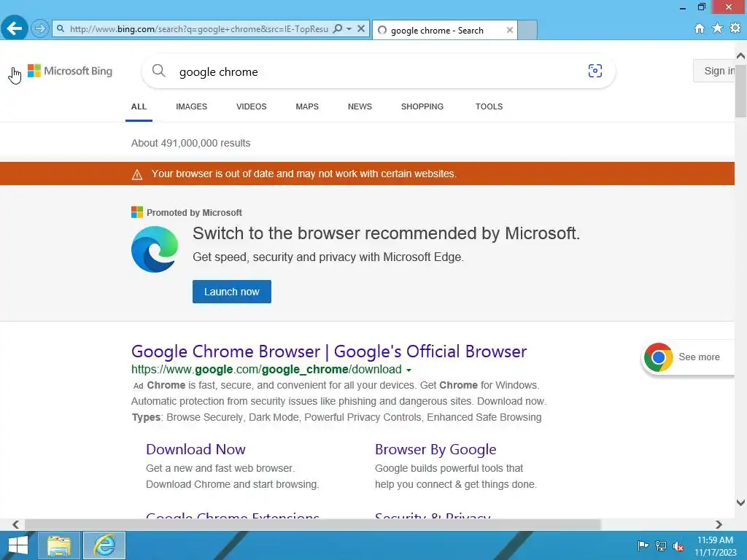Open Bing visual search camera icon
The image size is (747, 560).
[595, 71]
